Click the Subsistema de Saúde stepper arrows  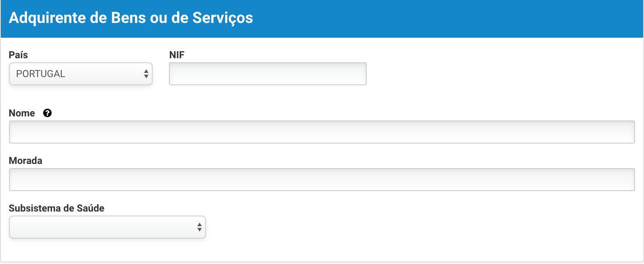[x=199, y=227]
